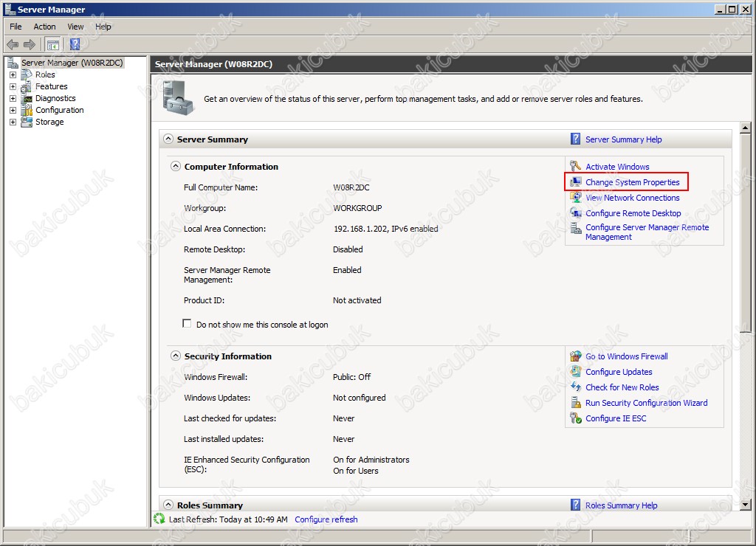Click the green refresh icon in status line
The width and height of the screenshot is (756, 546).
point(159,519)
